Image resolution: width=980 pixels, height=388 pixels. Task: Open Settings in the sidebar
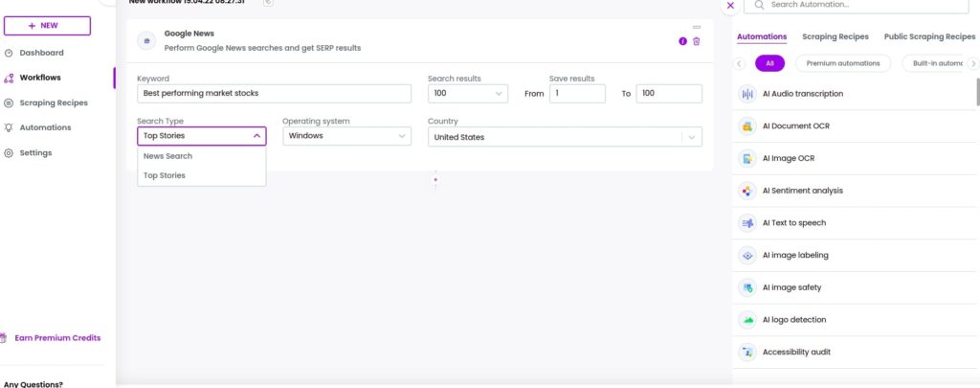coord(35,153)
